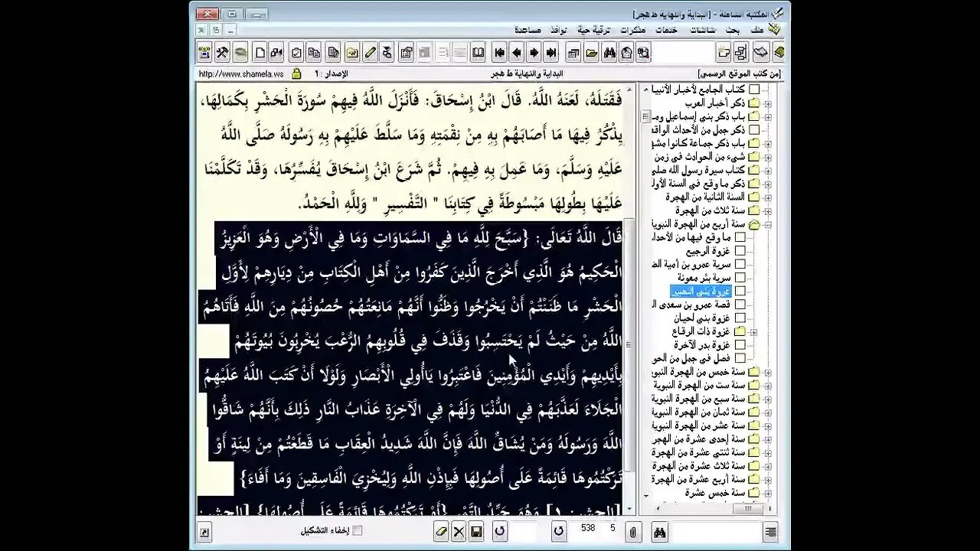The width and height of the screenshot is (980, 551).
Task: Click the eraser icon in bottom bar
Action: (x=441, y=531)
